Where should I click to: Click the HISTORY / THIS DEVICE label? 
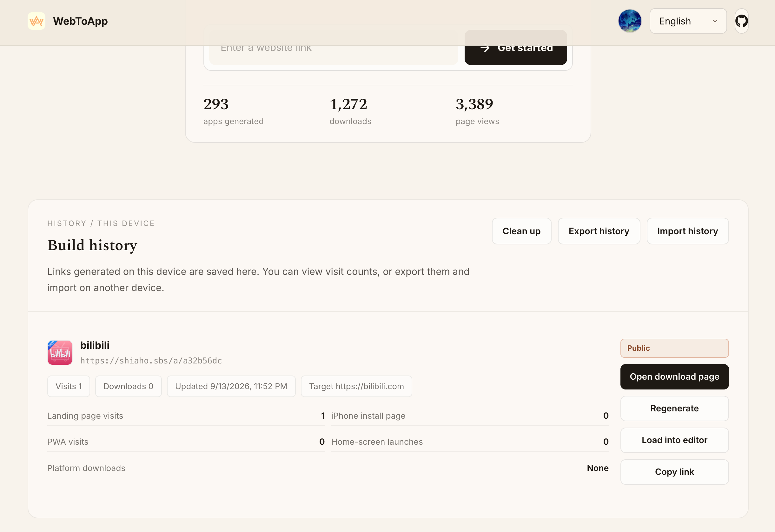click(x=101, y=223)
